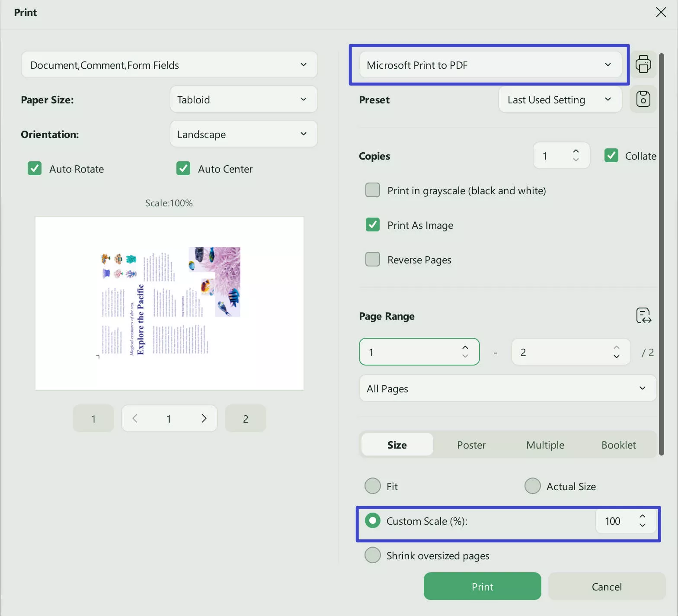Click the print preview thumbnail
The height and width of the screenshot is (616, 678).
(169, 303)
